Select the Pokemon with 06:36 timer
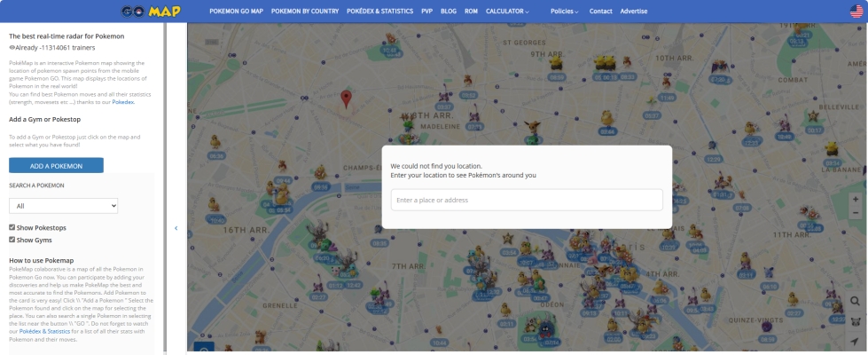This screenshot has width=868, height=355. [x=216, y=148]
